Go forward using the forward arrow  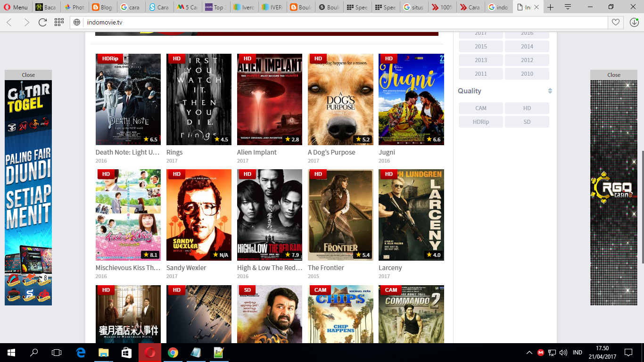pos(26,22)
